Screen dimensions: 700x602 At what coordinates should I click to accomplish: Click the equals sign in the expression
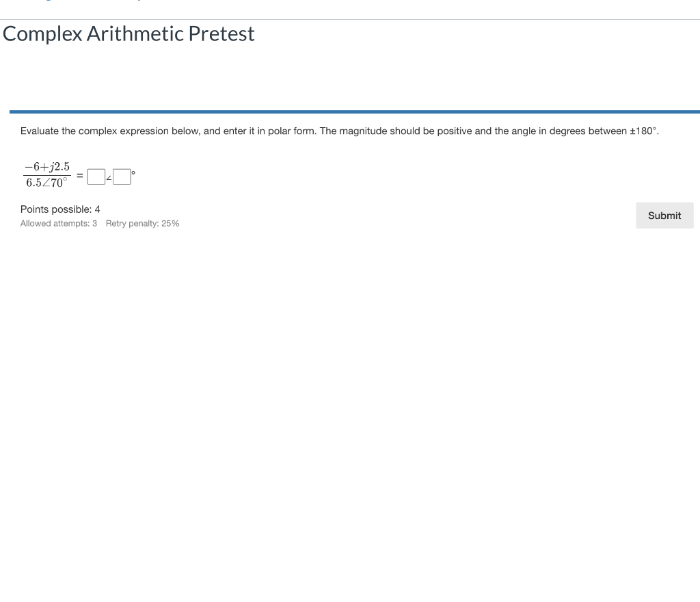pyautogui.click(x=80, y=175)
